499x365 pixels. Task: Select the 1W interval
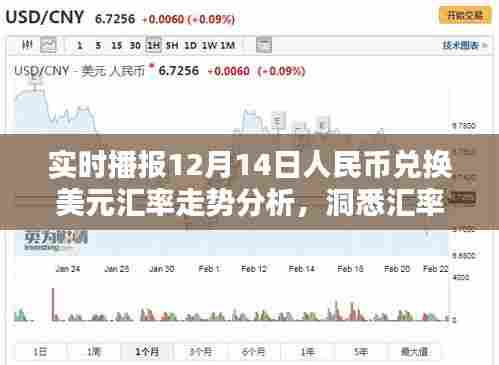[209, 45]
